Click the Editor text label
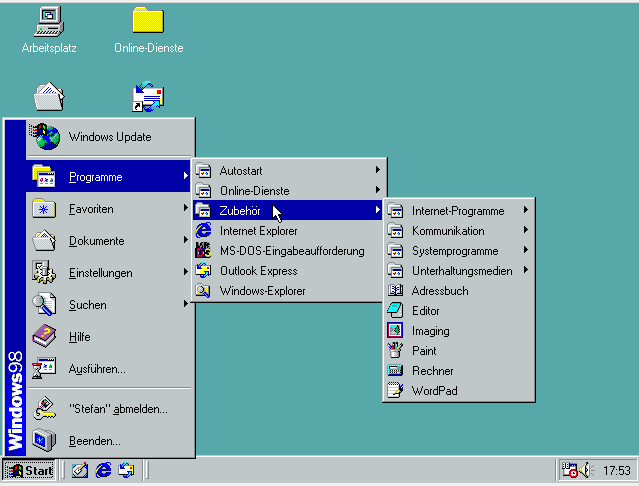 pyautogui.click(x=425, y=311)
